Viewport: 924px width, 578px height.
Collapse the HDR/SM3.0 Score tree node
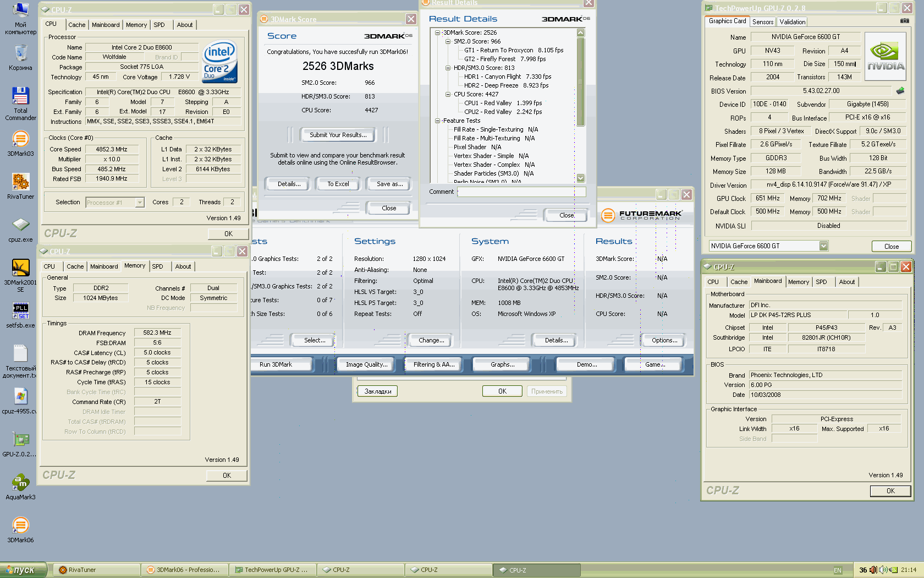[x=448, y=68]
